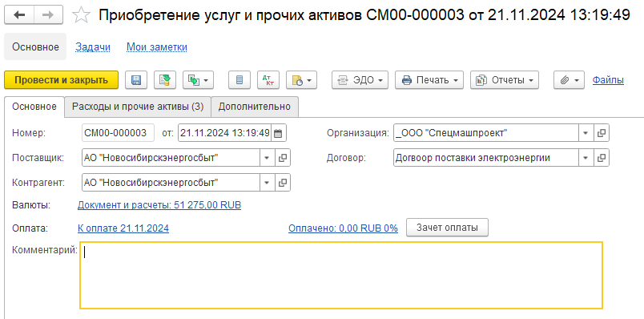Add document to favorites with star icon
Image resolution: width=644 pixels, height=319 pixels.
81,15
